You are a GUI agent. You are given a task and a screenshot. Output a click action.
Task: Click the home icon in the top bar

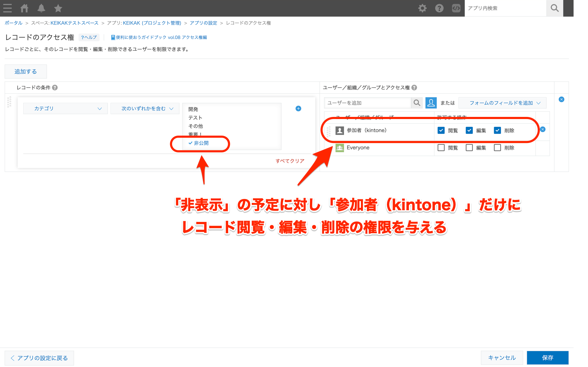24,8
